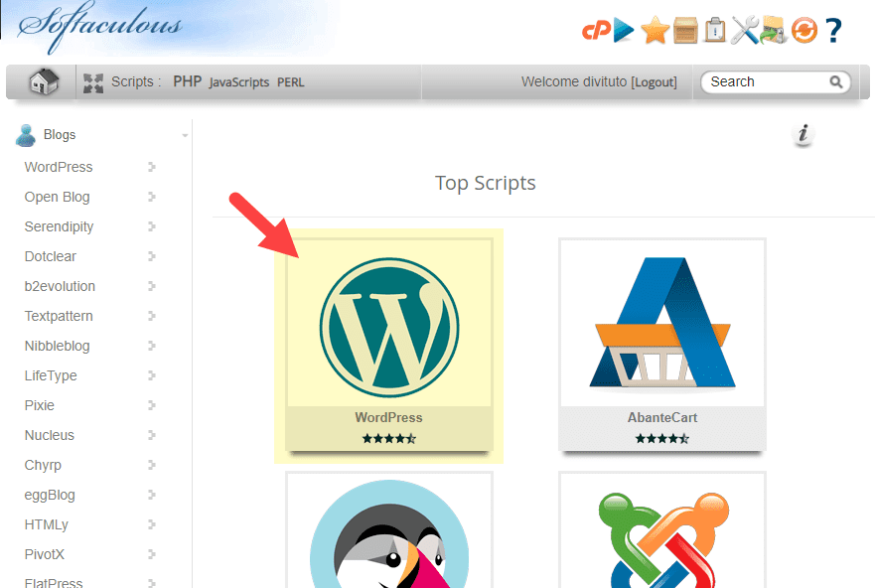Select b2evolution in the sidebar
This screenshot has width=875, height=588.
coord(60,286)
